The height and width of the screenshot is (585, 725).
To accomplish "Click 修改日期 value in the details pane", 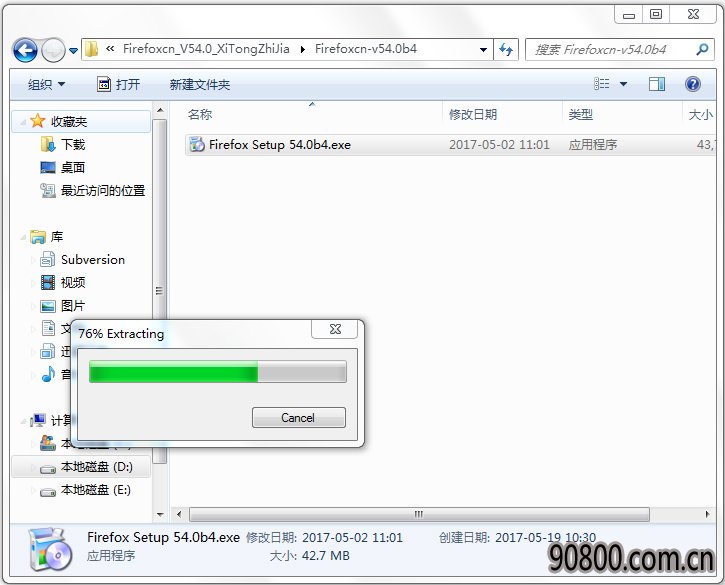I will click(352, 537).
